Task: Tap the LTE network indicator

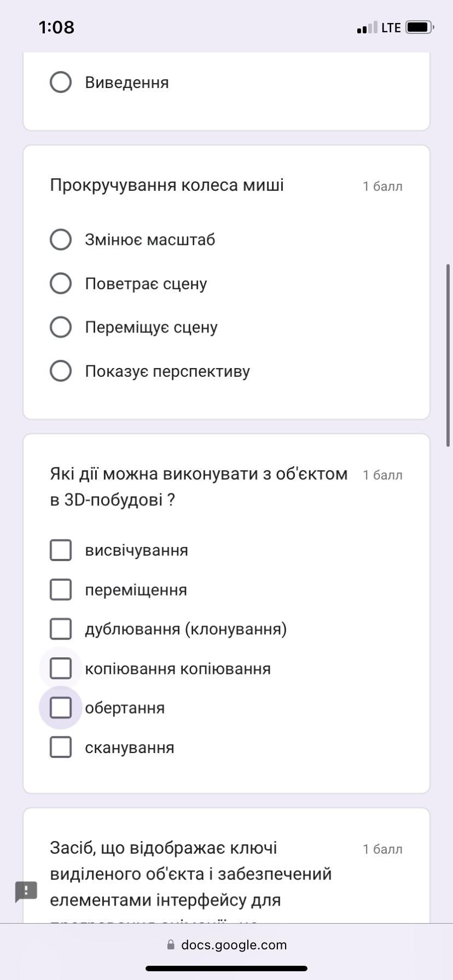Action: tap(391, 27)
